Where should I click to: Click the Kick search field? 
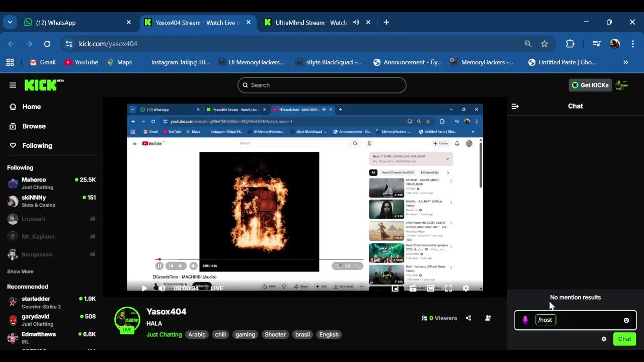(x=321, y=85)
